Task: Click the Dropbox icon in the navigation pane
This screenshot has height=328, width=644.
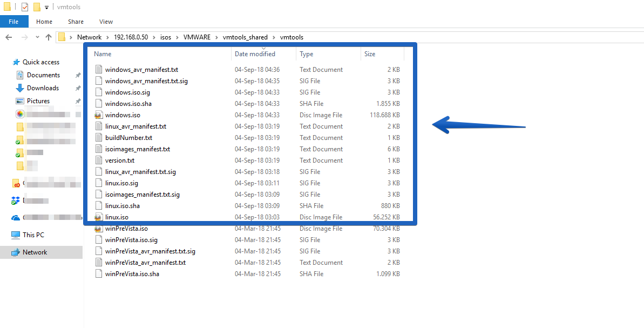Action: click(16, 200)
